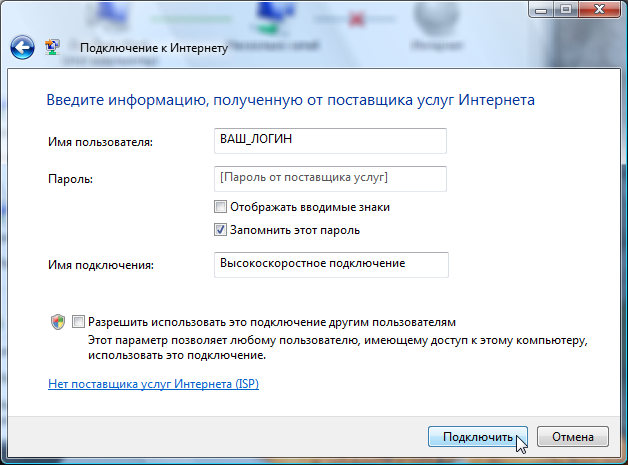
Task: Tick 'Разрешить использовать это подключение другим пользователям'
Action: [x=79, y=323]
